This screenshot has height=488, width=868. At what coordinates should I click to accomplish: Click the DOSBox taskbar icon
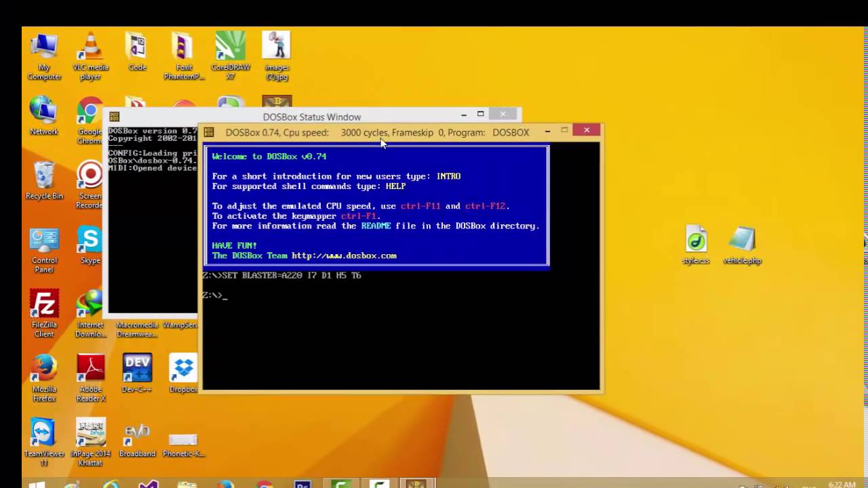tap(416, 484)
